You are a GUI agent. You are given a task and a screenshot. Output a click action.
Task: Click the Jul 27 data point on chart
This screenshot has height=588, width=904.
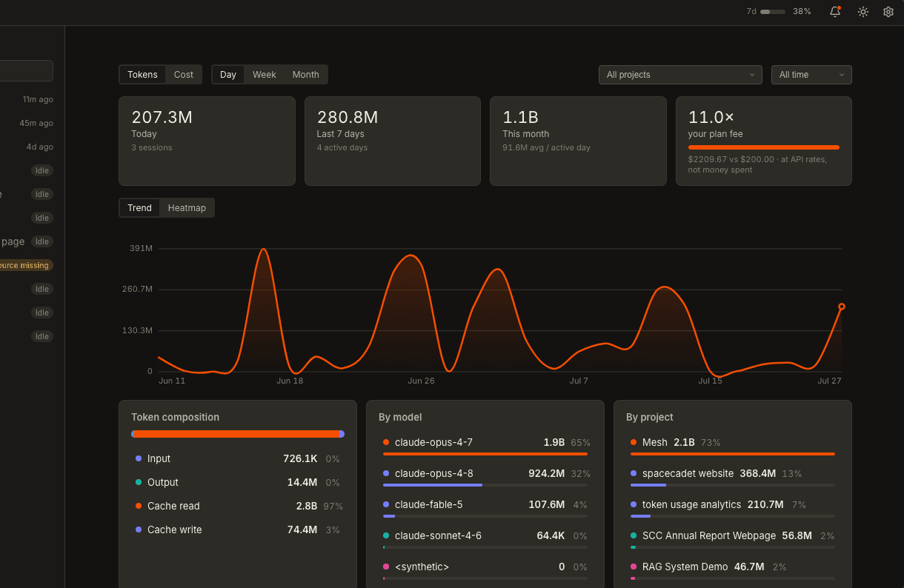[842, 307]
